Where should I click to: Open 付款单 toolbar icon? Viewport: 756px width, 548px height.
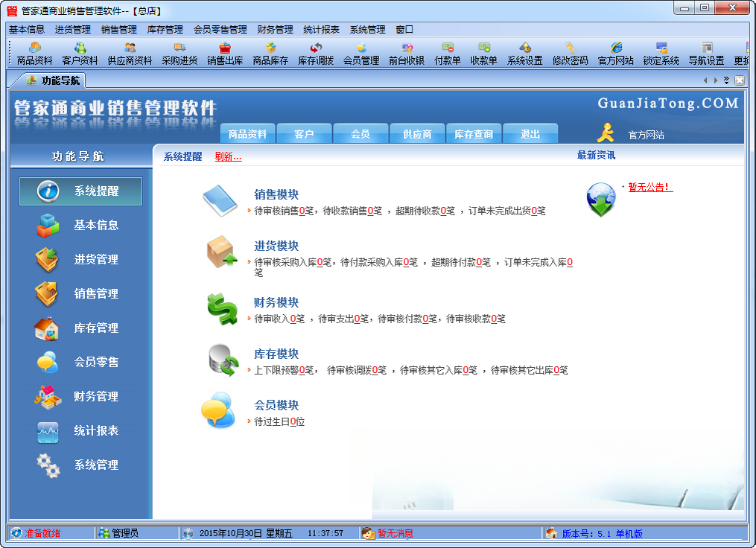[x=448, y=54]
